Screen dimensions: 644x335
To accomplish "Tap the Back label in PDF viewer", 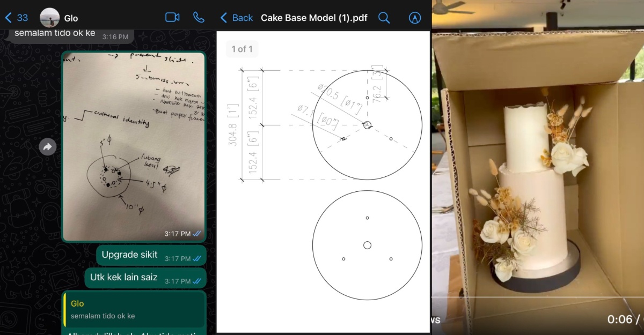I will click(x=242, y=18).
